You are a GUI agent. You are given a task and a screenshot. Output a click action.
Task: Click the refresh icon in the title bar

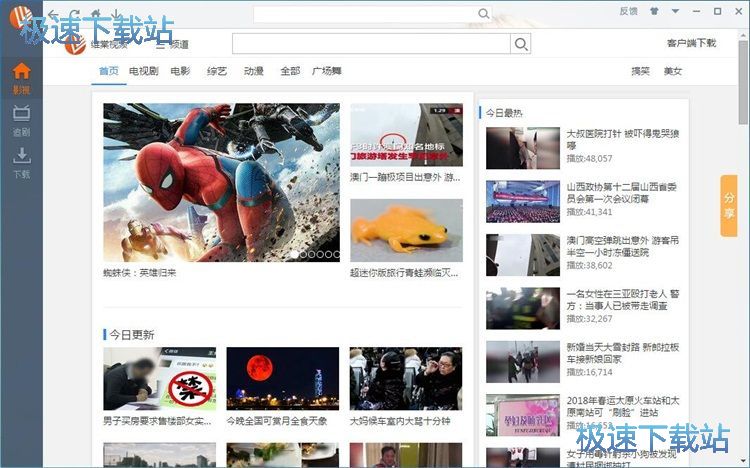pyautogui.click(x=75, y=14)
